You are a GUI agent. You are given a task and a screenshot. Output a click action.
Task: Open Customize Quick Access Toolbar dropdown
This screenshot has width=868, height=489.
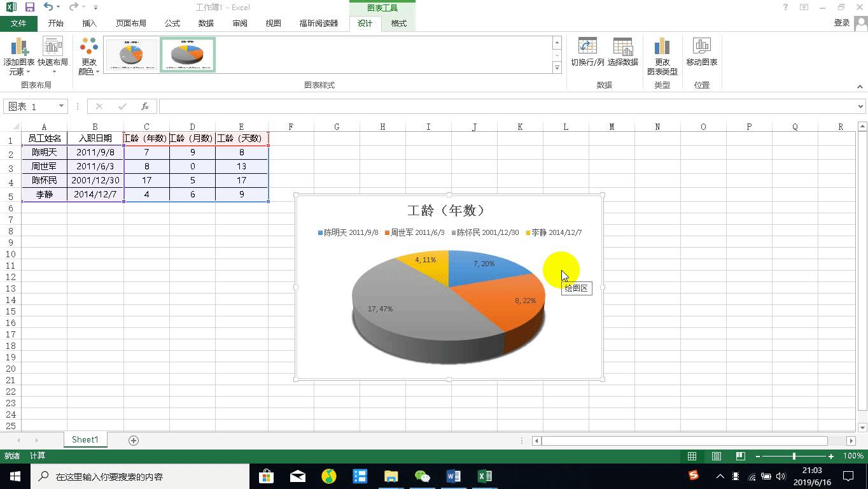coord(95,8)
